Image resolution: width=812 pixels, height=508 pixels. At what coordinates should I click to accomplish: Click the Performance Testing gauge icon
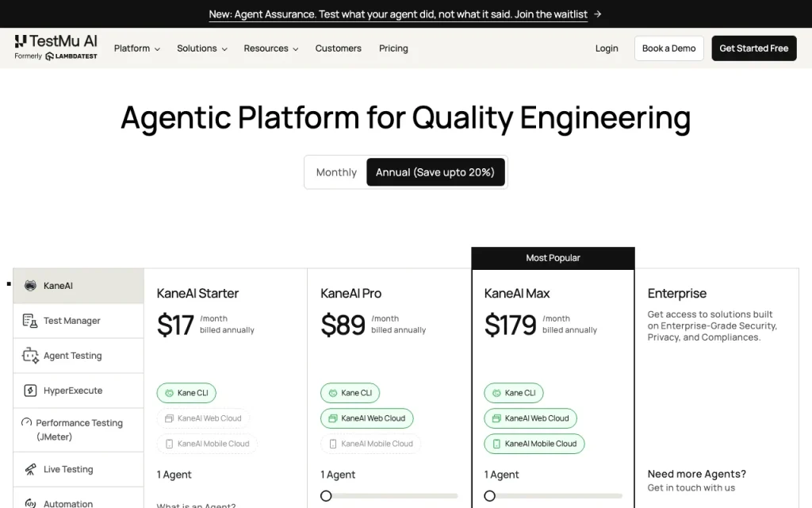26,422
